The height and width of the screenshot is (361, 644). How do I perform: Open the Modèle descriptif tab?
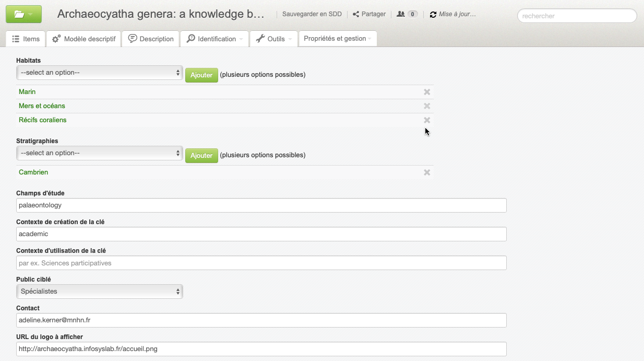pyautogui.click(x=84, y=39)
